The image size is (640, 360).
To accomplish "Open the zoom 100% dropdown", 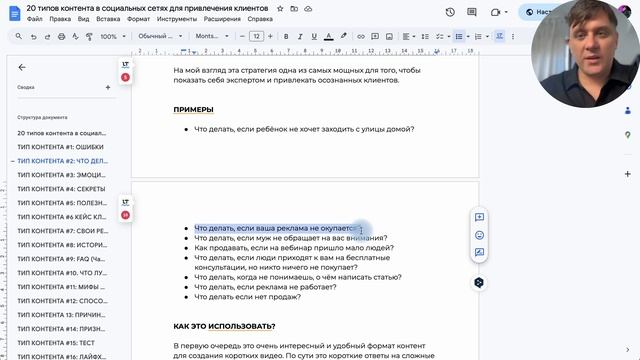I will click(113, 36).
